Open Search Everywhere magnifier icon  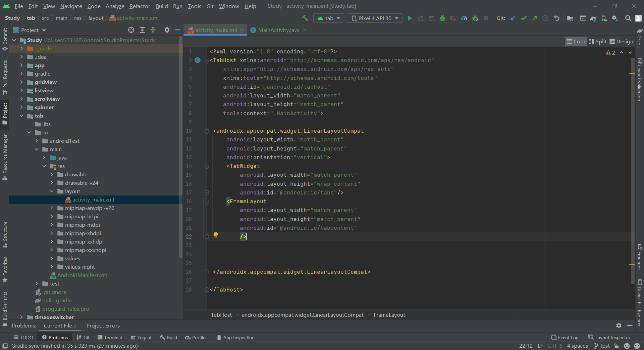(628, 18)
